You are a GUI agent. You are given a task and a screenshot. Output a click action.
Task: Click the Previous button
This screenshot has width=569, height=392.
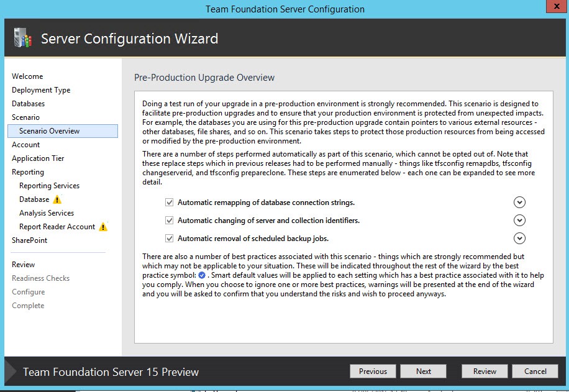tap(373, 371)
